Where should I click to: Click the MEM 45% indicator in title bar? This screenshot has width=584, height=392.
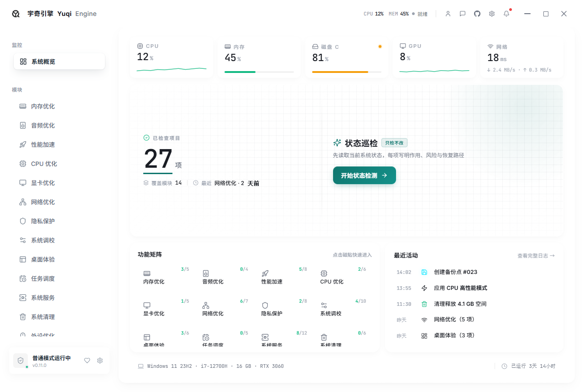click(x=399, y=14)
